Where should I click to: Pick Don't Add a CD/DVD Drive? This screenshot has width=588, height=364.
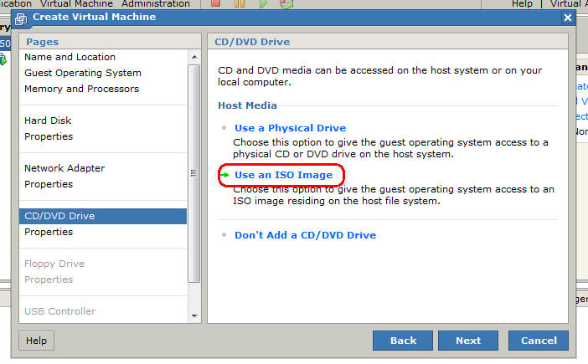tap(305, 235)
